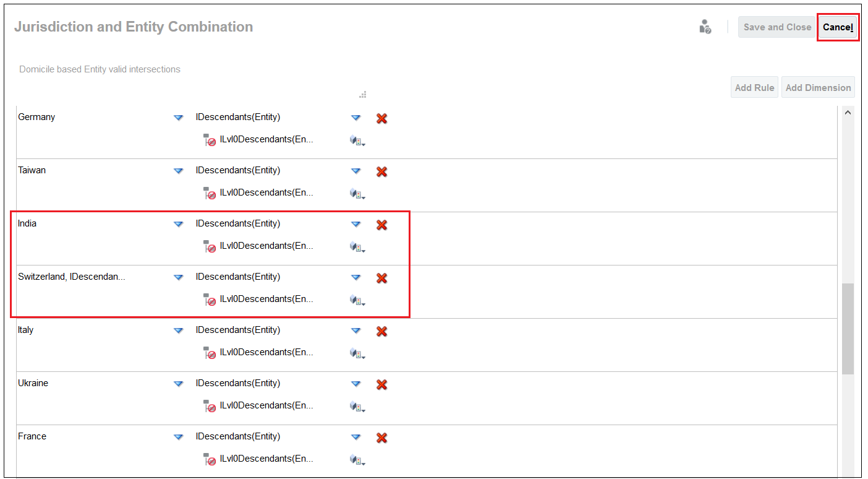Click the Add Dimension button

(818, 87)
